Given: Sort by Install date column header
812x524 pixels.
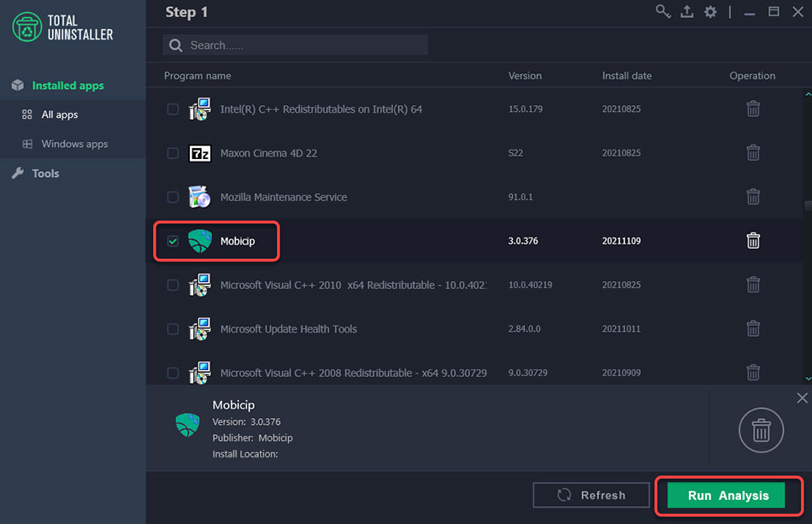Looking at the screenshot, I should (627, 75).
